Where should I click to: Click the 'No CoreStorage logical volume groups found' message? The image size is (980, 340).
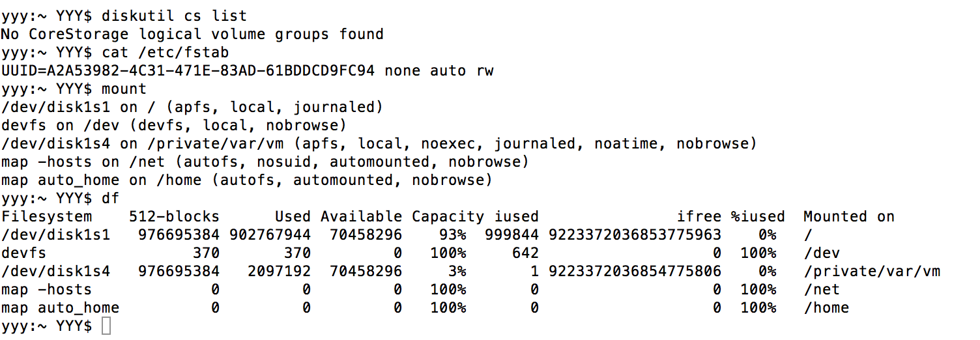[192, 34]
